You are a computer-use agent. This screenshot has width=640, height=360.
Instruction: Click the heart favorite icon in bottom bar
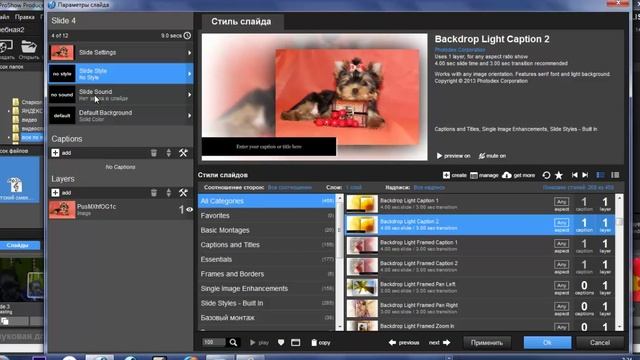(281, 342)
